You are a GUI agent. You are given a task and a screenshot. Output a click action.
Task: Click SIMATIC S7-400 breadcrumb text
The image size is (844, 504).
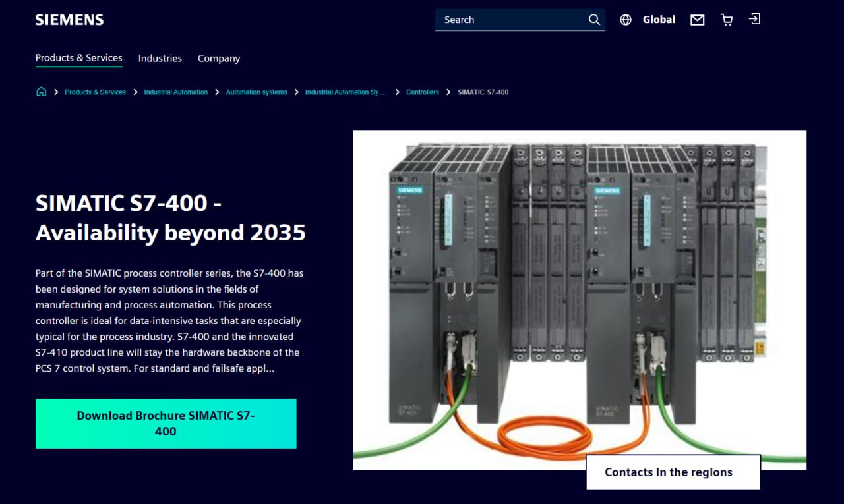[x=483, y=92]
